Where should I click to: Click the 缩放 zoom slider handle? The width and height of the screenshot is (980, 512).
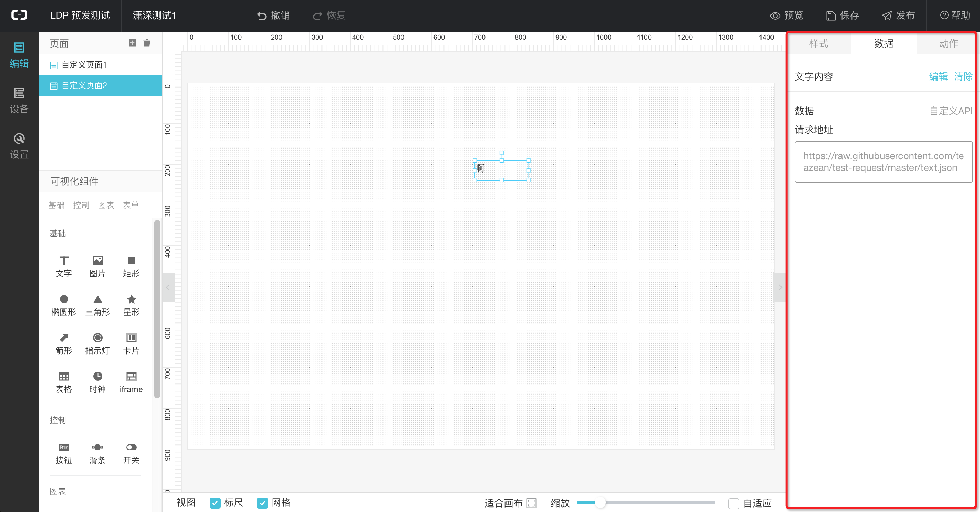point(600,502)
